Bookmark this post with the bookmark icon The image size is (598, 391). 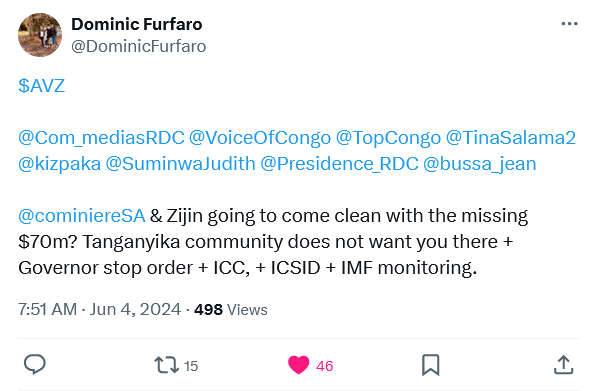(x=431, y=365)
